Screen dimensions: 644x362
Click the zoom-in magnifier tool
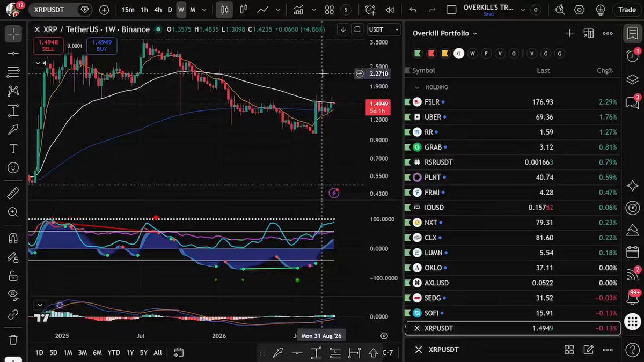pyautogui.click(x=13, y=212)
